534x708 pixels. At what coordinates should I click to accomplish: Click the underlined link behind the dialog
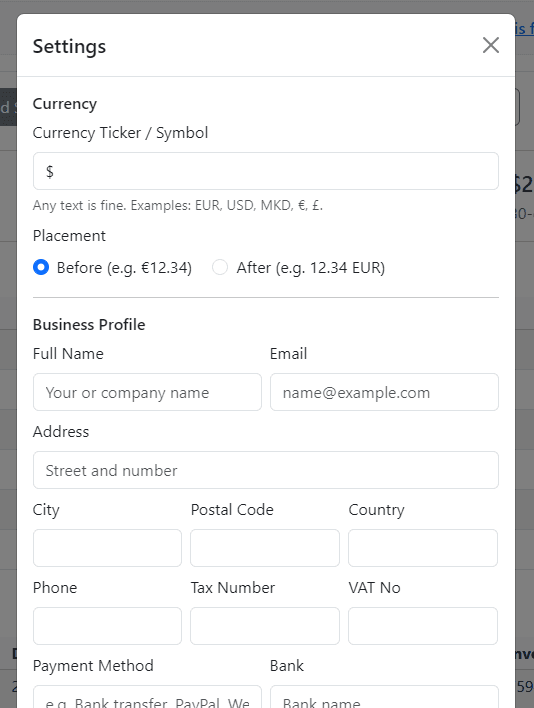525,29
